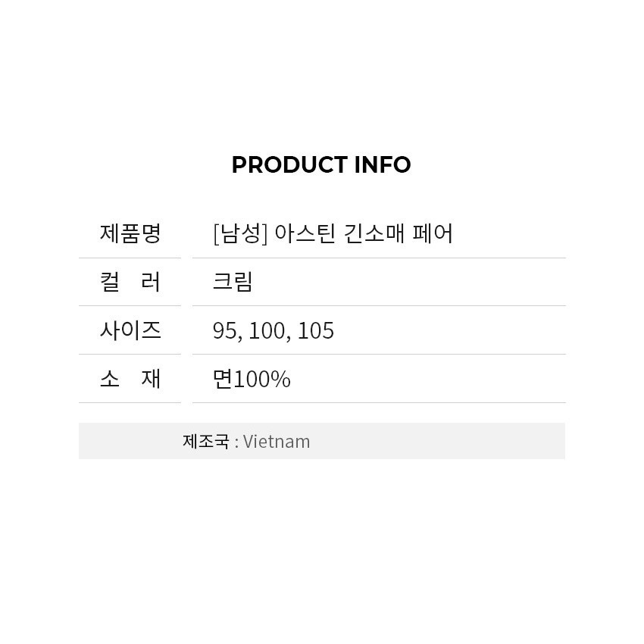This screenshot has width=644, height=644.
Task: Click the word INFO in the heading
Action: (383, 165)
